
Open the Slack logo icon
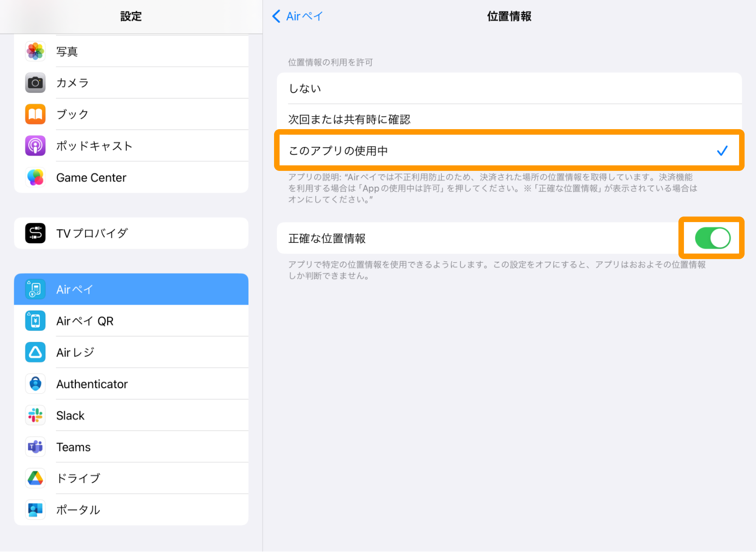point(35,415)
